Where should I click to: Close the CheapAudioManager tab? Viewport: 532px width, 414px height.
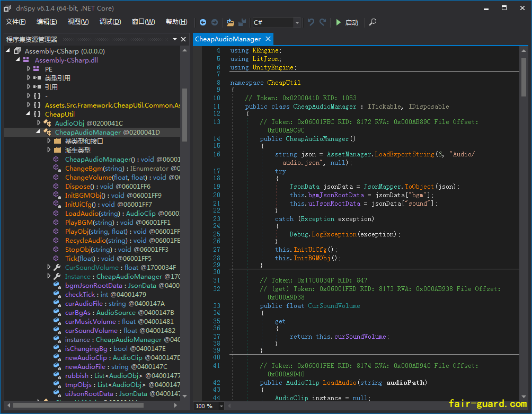point(268,39)
